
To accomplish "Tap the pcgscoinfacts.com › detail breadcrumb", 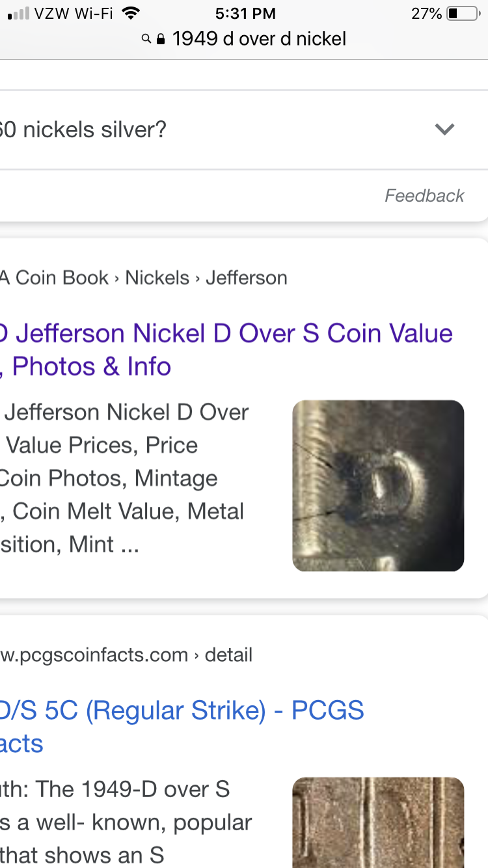I will (x=127, y=655).
